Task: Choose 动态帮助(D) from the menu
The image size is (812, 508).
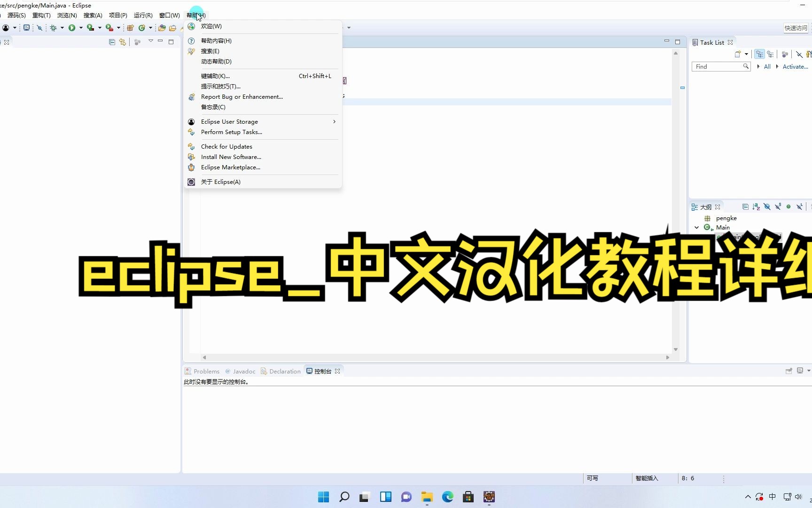Action: point(263,62)
